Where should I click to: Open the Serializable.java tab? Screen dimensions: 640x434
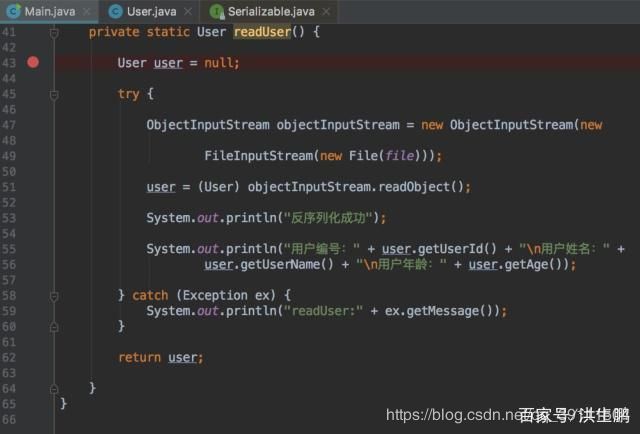point(271,11)
